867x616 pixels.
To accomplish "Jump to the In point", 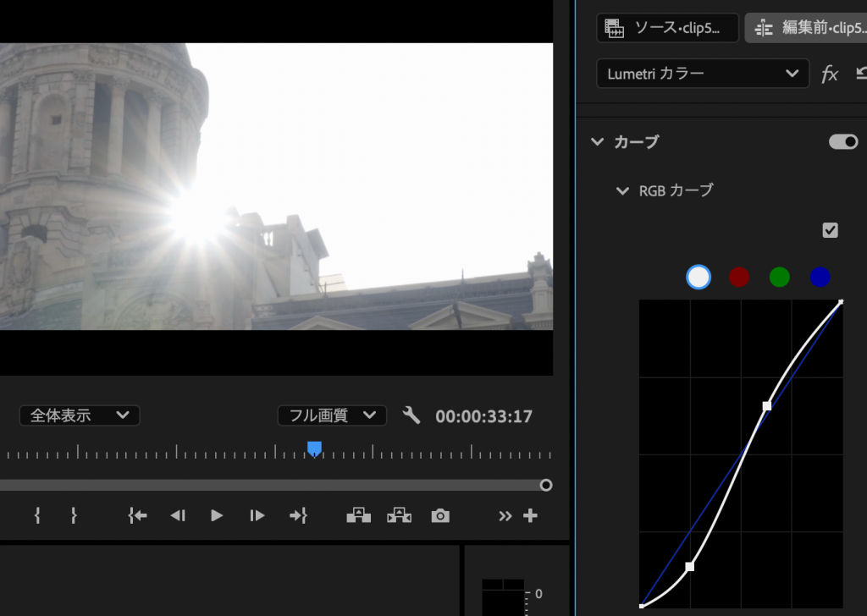I will (137, 515).
